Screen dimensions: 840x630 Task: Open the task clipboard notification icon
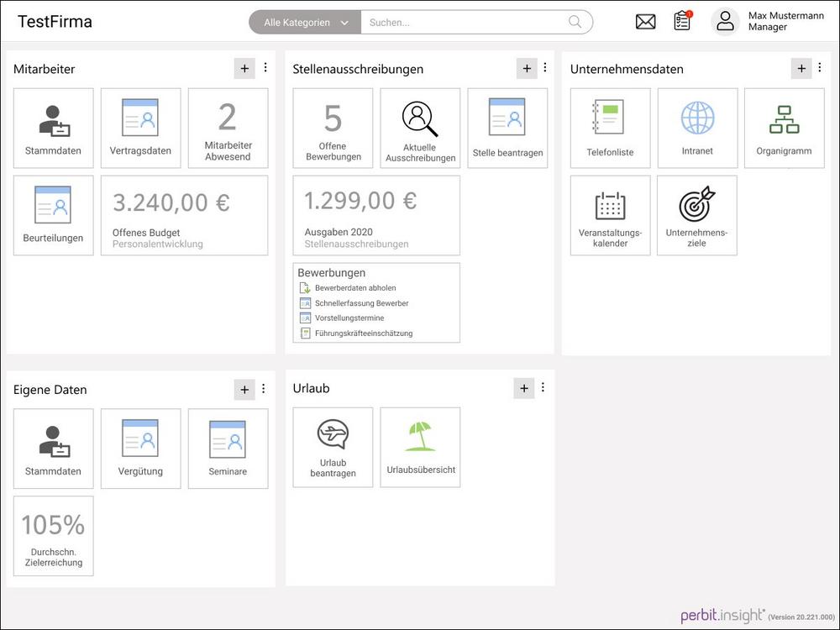[682, 22]
